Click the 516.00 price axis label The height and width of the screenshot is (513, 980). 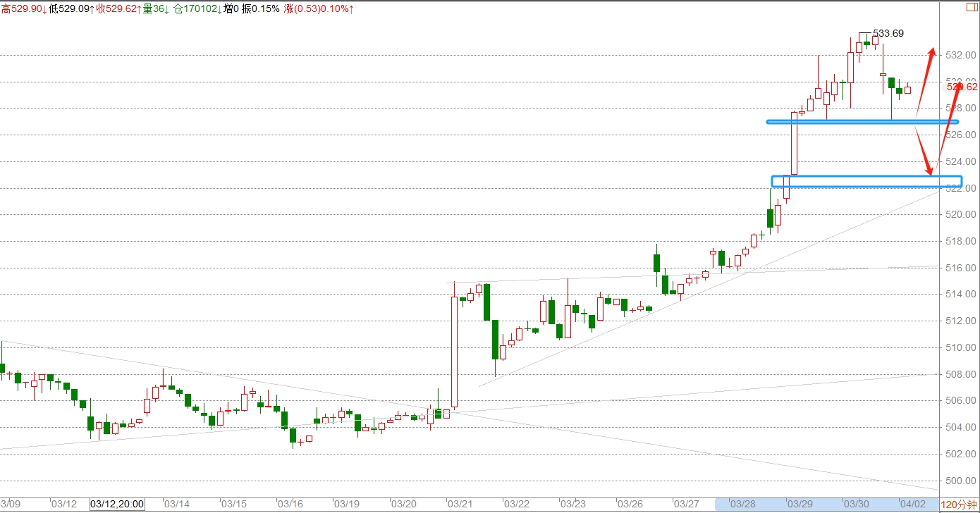click(961, 268)
